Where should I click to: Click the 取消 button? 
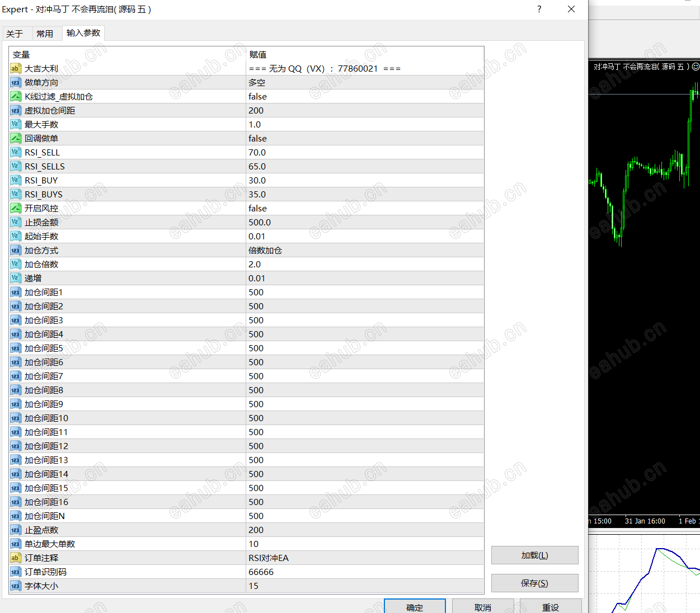pyautogui.click(x=483, y=607)
